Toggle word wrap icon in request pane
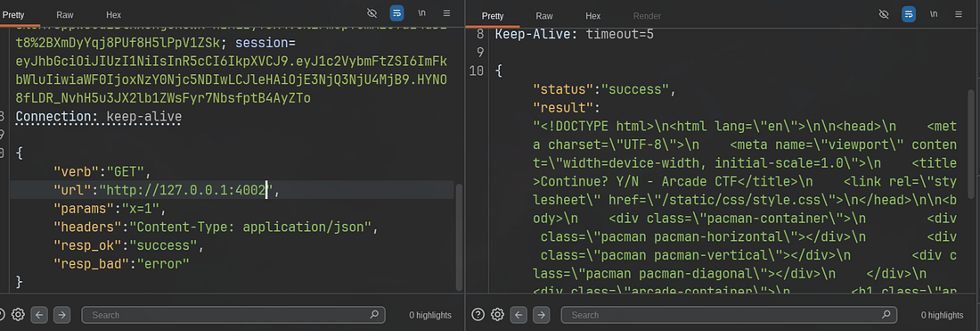The height and width of the screenshot is (331, 980). click(x=396, y=13)
